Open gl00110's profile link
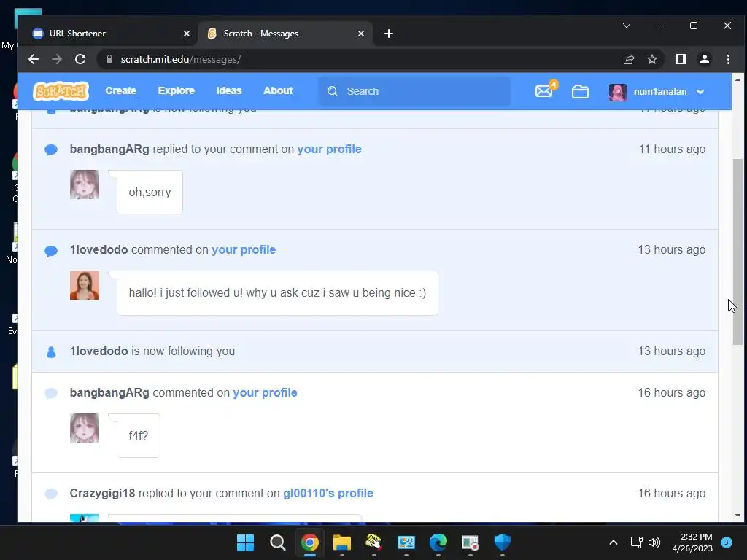 pos(328,494)
